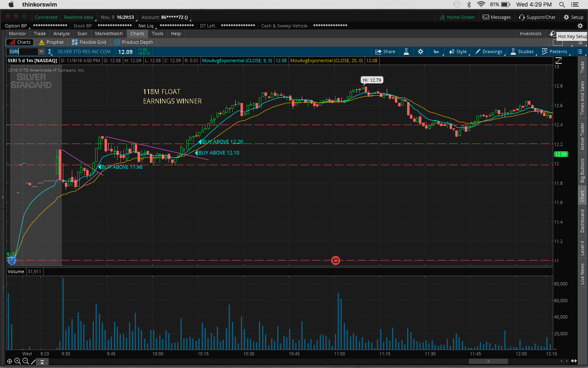Screen dimensions: 588x368
Task: Open Support/Chat
Action: [x=537, y=17]
